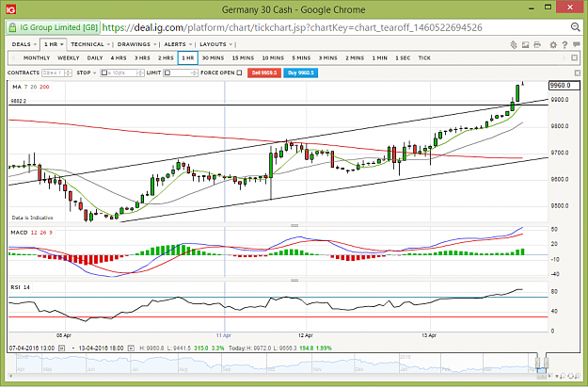Select the 3 MINS timeframe
This screenshot has height=389, width=588.
tap(328, 57)
